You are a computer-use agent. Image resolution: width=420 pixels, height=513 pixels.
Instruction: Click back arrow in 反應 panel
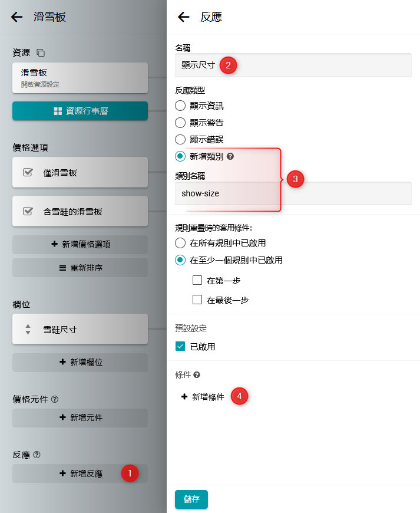(184, 17)
